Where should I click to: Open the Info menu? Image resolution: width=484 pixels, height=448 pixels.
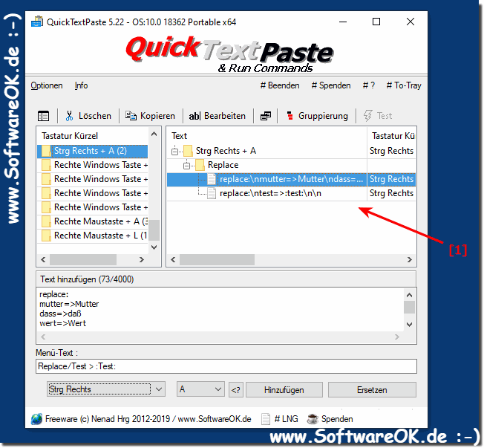pyautogui.click(x=81, y=85)
